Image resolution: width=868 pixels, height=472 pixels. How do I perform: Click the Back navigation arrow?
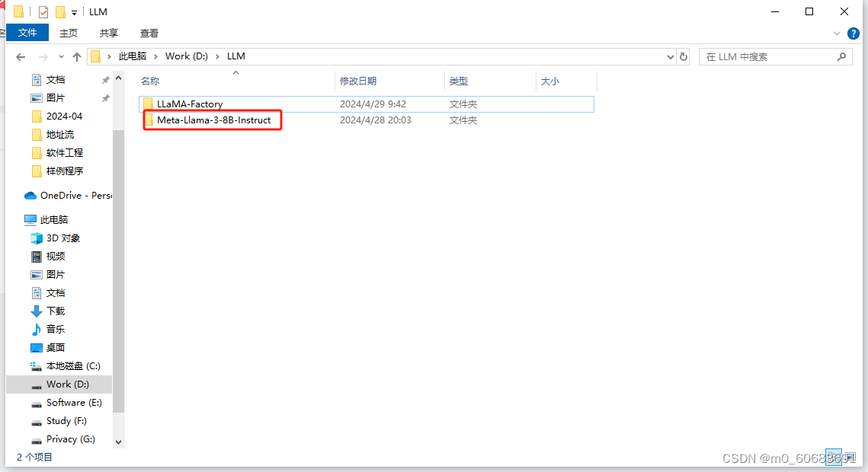point(21,56)
